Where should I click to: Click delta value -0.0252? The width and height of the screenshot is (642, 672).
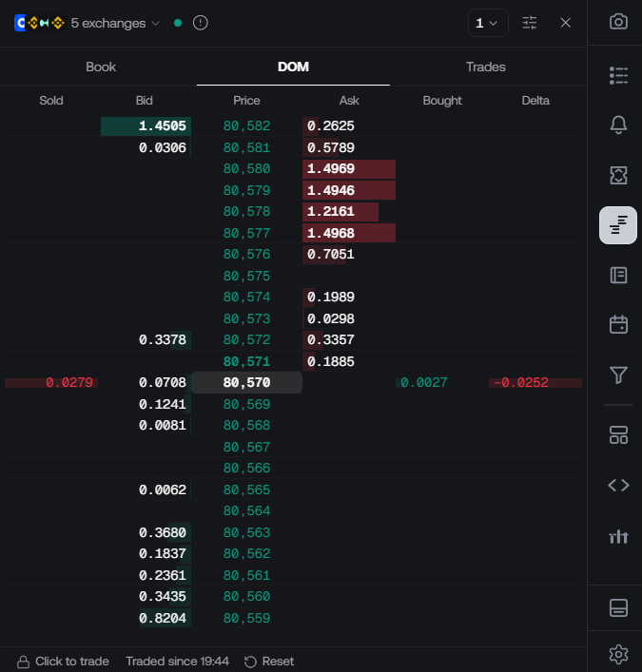click(521, 382)
